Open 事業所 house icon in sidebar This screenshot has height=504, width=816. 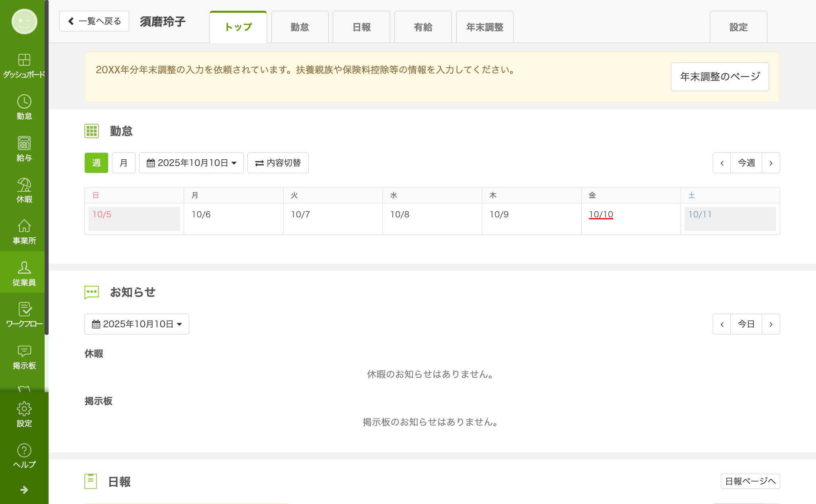pyautogui.click(x=24, y=231)
